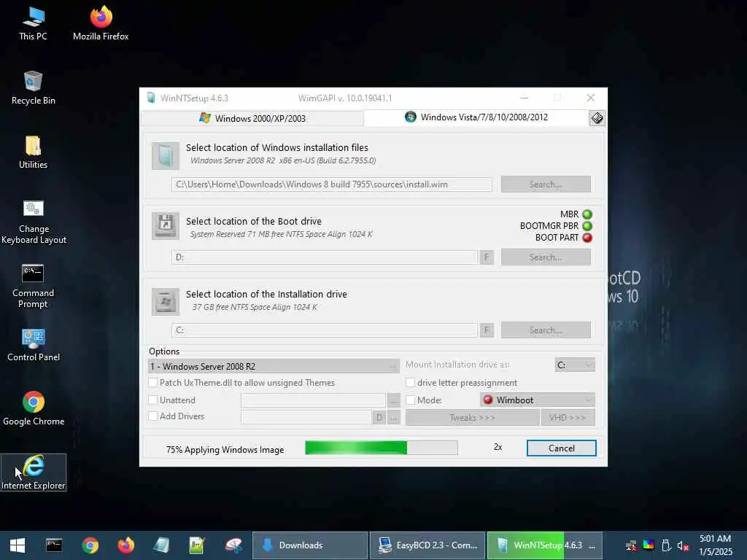This screenshot has height=560, width=747.
Task: Click the Add Drivers path field
Action: 306,417
